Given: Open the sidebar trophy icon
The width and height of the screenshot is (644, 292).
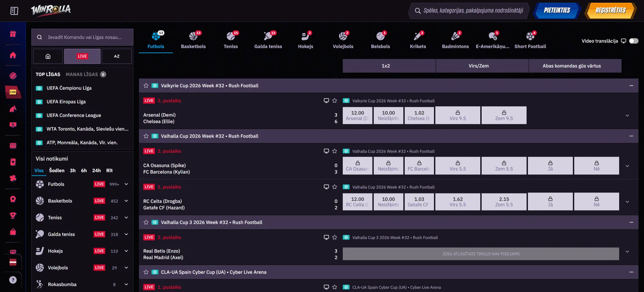Looking at the screenshot, I should coord(13,215).
